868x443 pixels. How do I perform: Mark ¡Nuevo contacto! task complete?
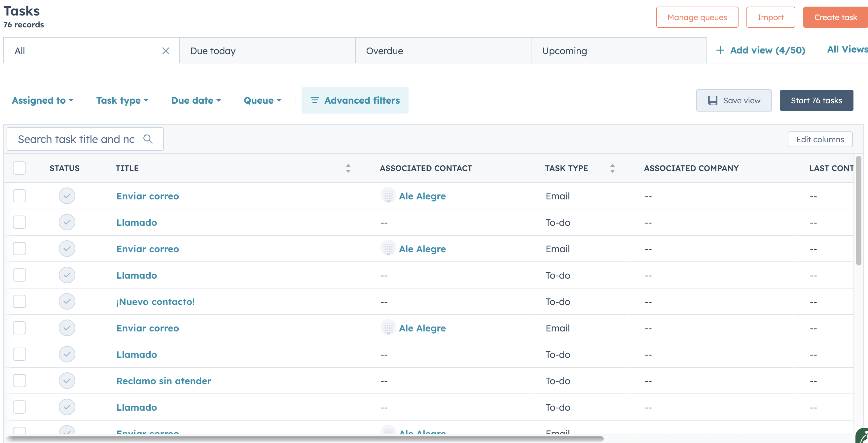click(x=67, y=301)
